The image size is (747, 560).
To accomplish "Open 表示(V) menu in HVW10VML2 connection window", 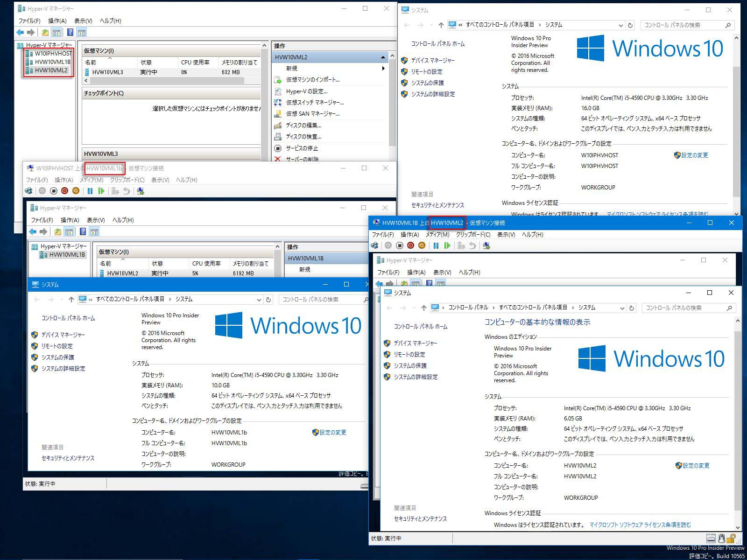I will tap(506, 234).
